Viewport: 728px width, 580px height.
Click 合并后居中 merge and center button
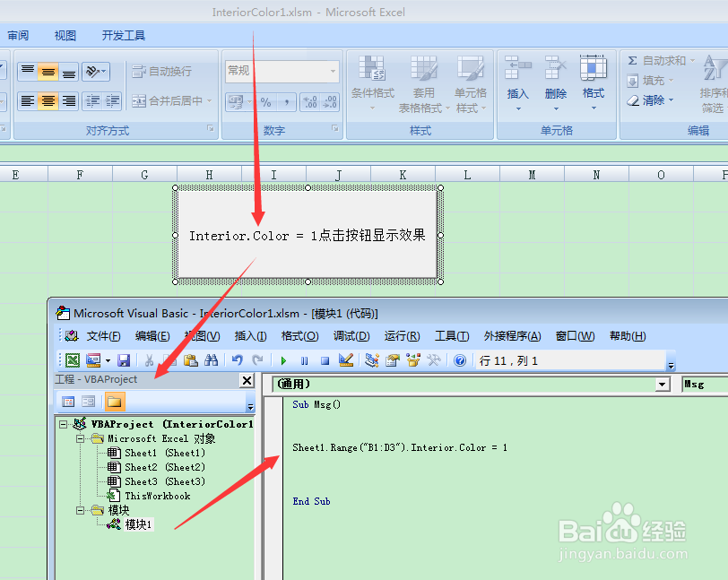click(x=167, y=100)
